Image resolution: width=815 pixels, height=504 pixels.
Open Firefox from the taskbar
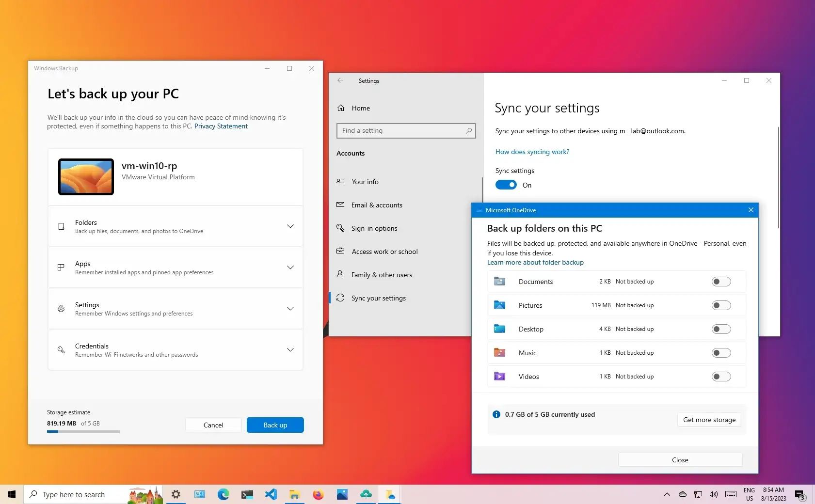click(318, 494)
